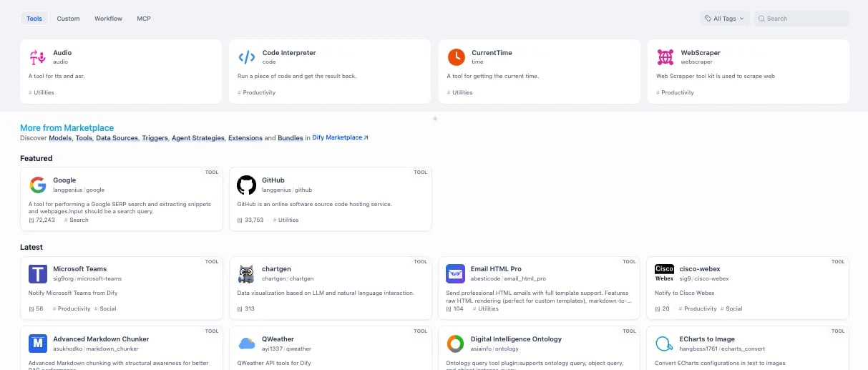The image size is (868, 370).
Task: Collapse the marketplace section chevron
Action: 434,119
